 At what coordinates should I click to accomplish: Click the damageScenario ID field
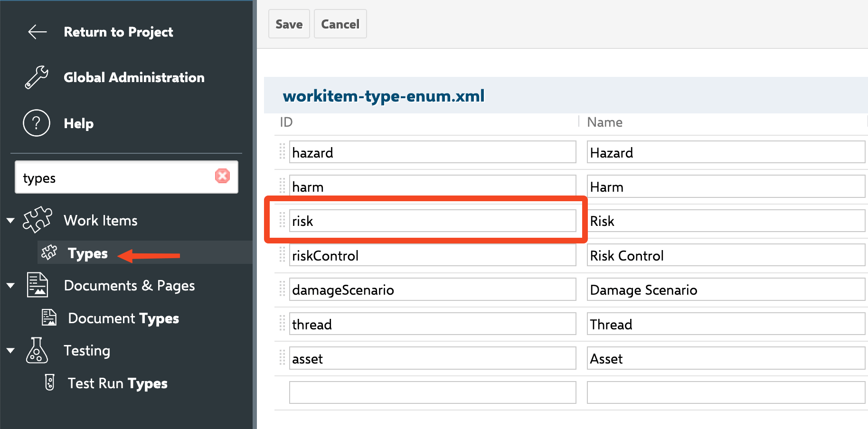click(x=433, y=289)
